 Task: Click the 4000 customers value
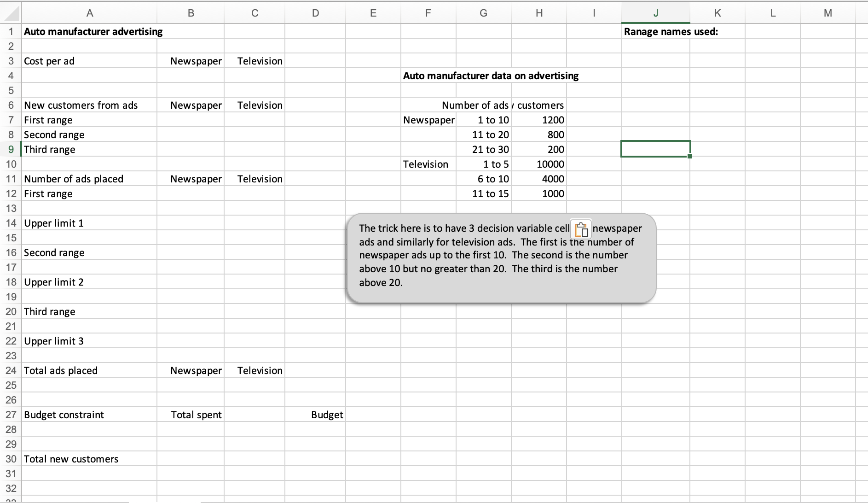pos(553,179)
